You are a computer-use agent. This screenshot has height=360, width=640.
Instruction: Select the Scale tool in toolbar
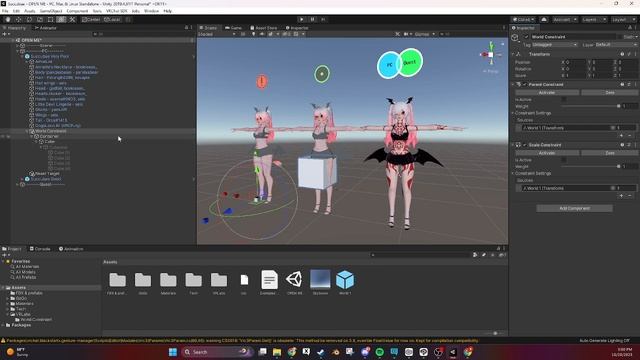click(40, 19)
